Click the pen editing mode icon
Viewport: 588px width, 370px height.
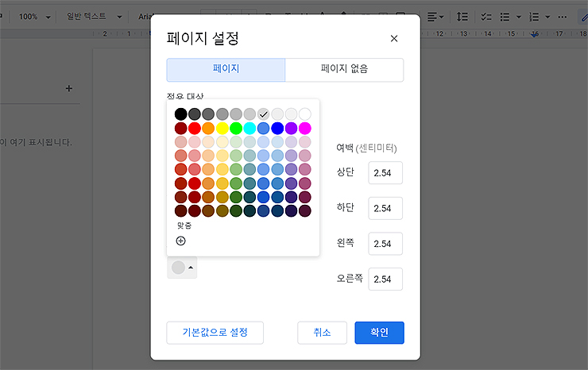pos(584,17)
